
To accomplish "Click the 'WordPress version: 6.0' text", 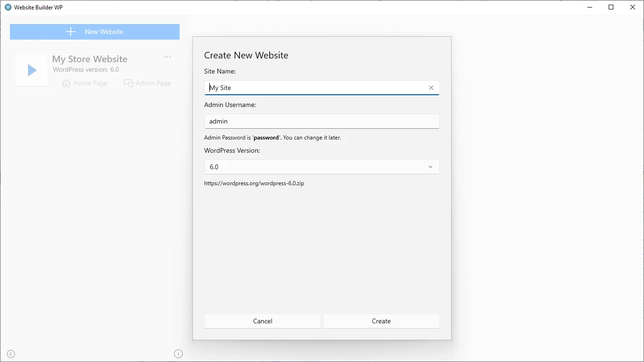I will coord(86,69).
